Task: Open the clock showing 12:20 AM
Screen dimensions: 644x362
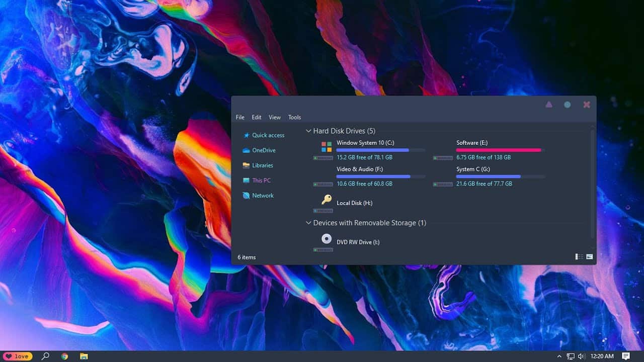Action: coord(602,356)
